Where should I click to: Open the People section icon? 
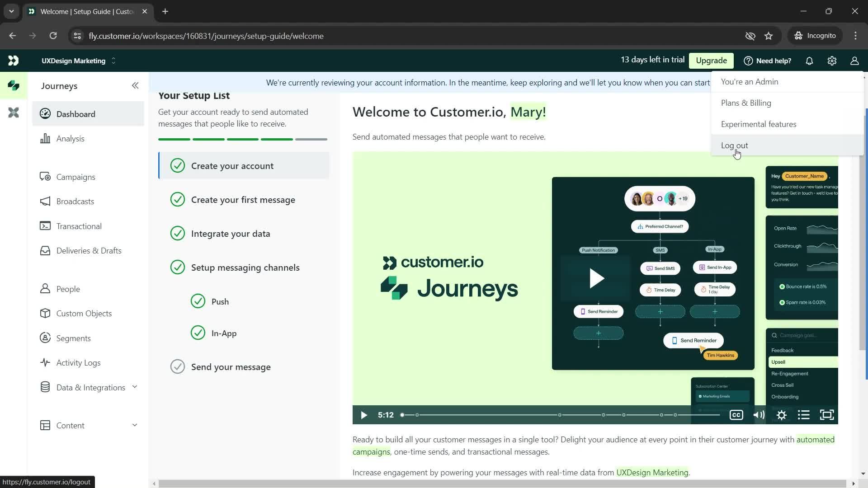click(x=45, y=288)
